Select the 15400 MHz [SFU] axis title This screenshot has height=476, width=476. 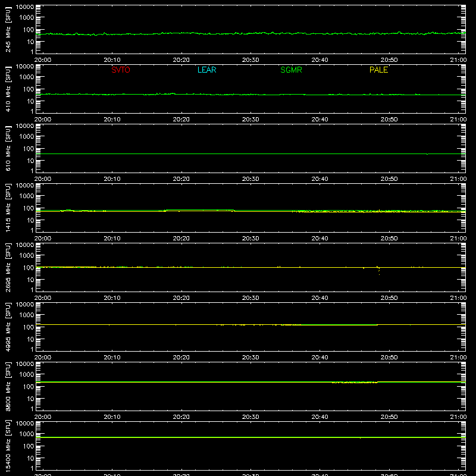click(8, 446)
